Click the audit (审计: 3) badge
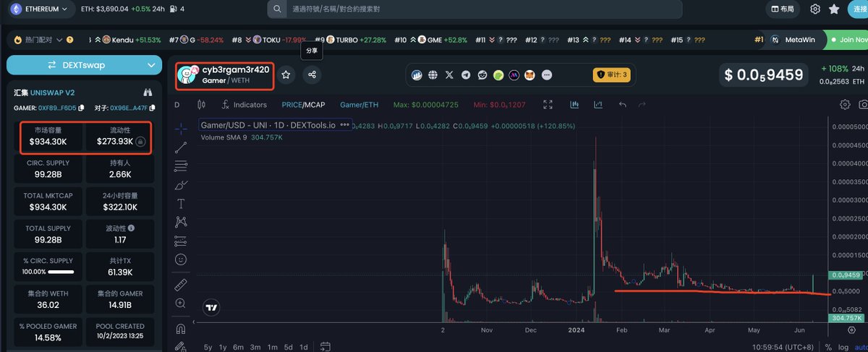Image resolution: width=868 pixels, height=352 pixels. pyautogui.click(x=611, y=74)
